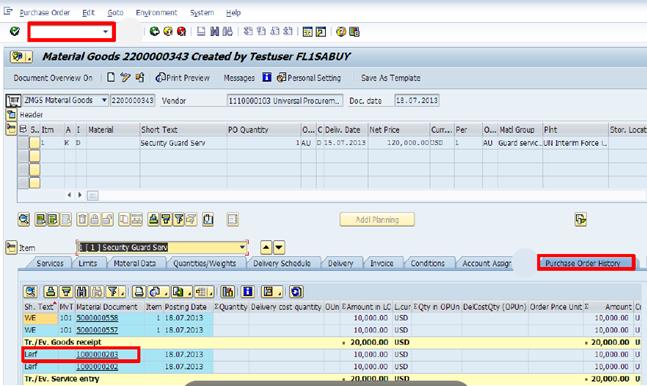This screenshot has width=647, height=386.
Task: Switch to the Conditions tab
Action: tap(427, 263)
